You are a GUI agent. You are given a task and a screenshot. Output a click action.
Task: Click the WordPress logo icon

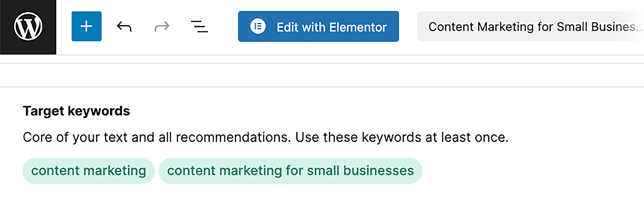(28, 27)
